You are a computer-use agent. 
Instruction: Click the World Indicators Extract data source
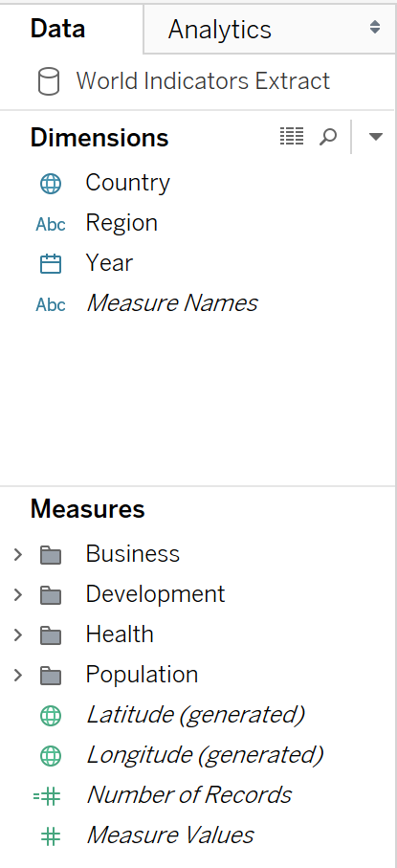203,81
